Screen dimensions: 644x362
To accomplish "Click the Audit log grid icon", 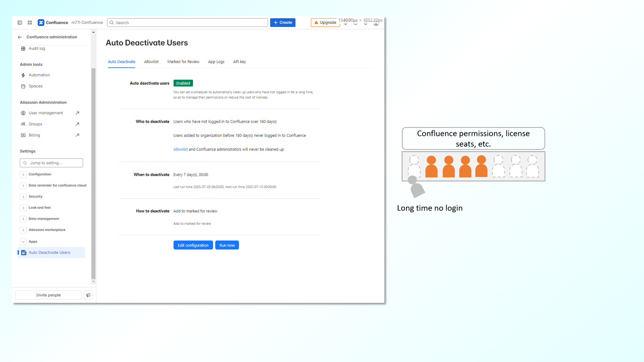I will [x=23, y=48].
